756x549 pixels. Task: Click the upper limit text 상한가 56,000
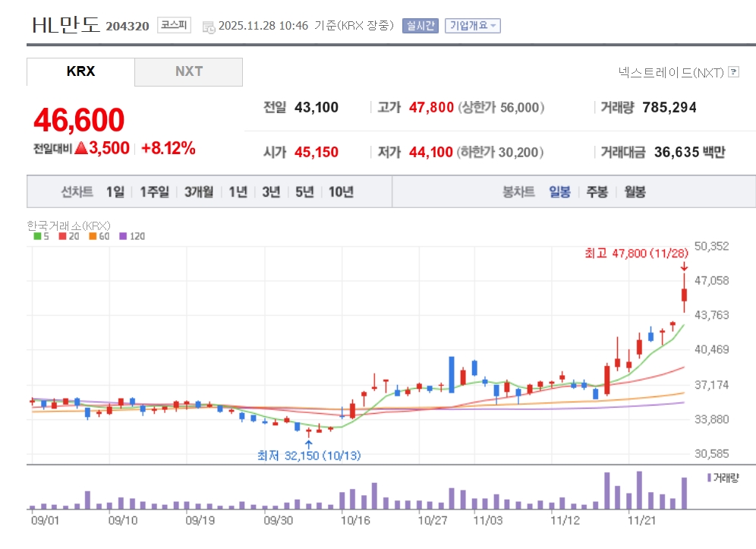tap(501, 107)
